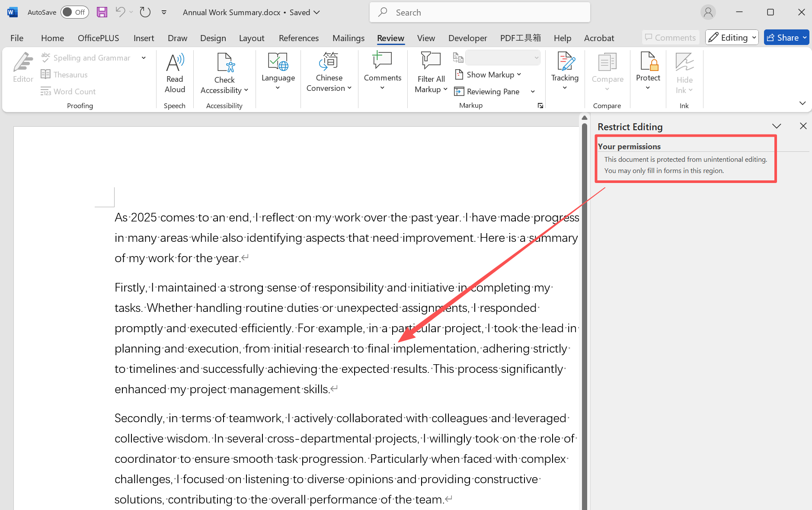Switch to the Home tab
The image size is (812, 510).
52,38
